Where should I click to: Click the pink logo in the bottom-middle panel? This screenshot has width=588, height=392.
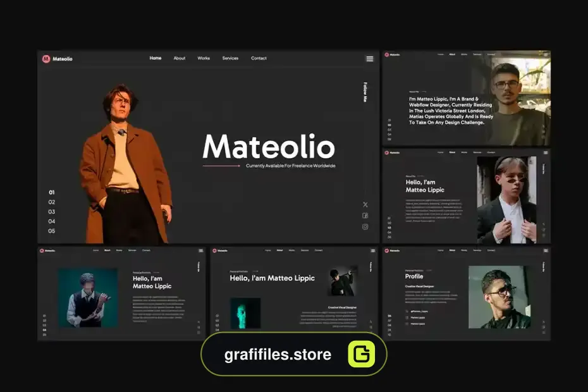pos(214,250)
